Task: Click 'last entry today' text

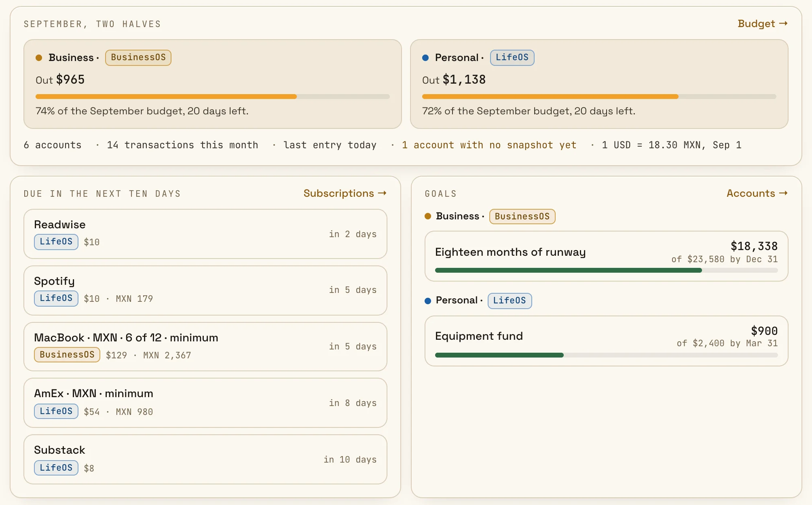Action: tap(330, 145)
